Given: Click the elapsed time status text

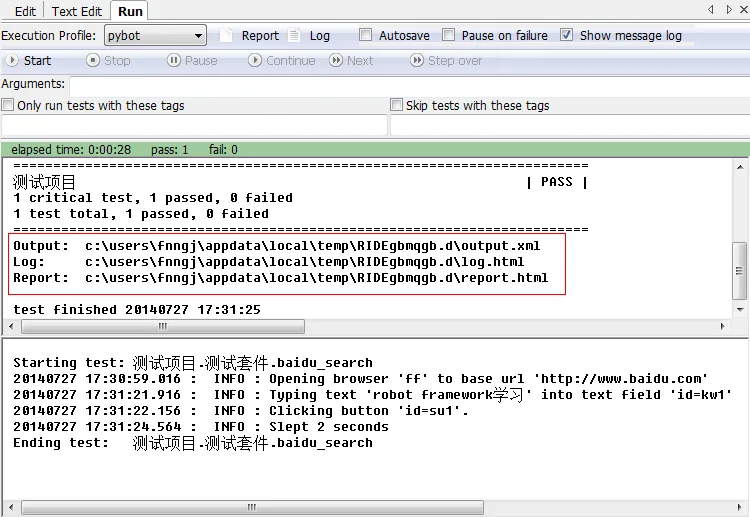Looking at the screenshot, I should point(71,150).
